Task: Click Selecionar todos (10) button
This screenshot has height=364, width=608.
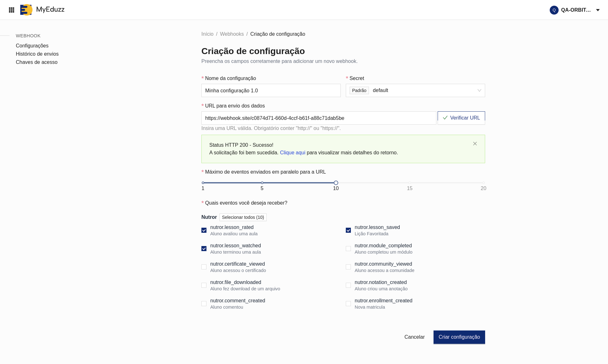Action: 243,217
